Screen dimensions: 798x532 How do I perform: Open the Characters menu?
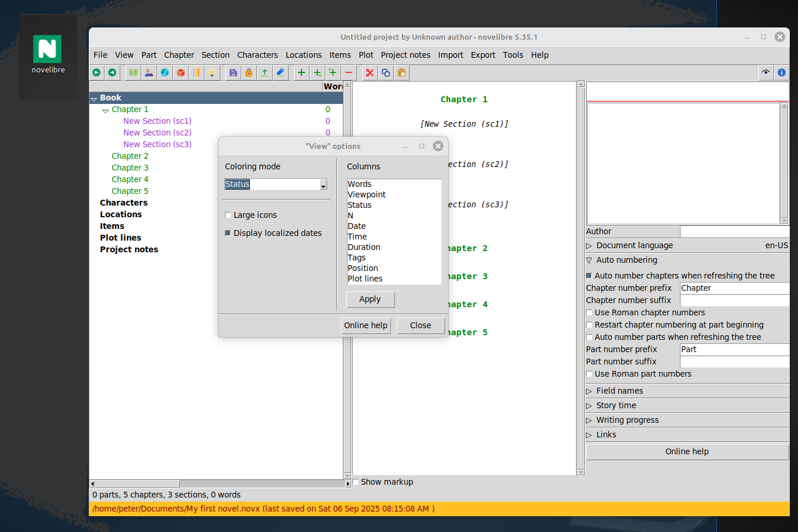[257, 55]
